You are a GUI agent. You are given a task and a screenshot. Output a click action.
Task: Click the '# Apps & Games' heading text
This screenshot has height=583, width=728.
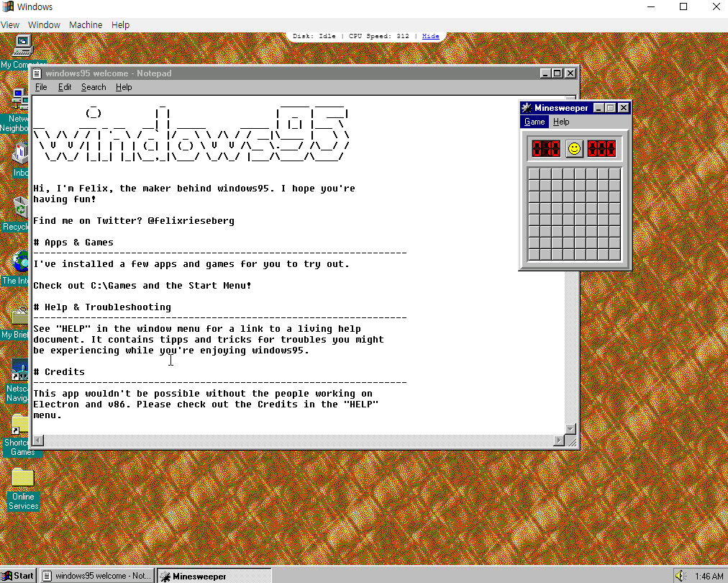click(x=73, y=243)
